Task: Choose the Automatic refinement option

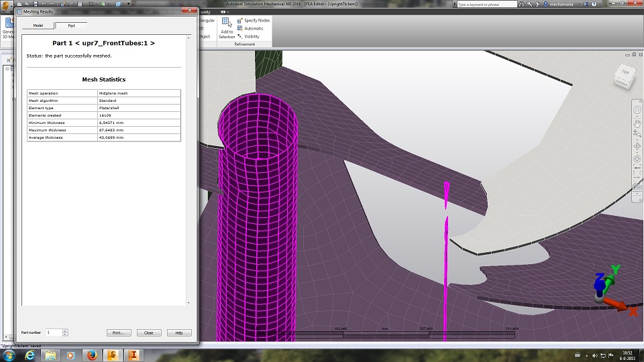Action: 254,29
